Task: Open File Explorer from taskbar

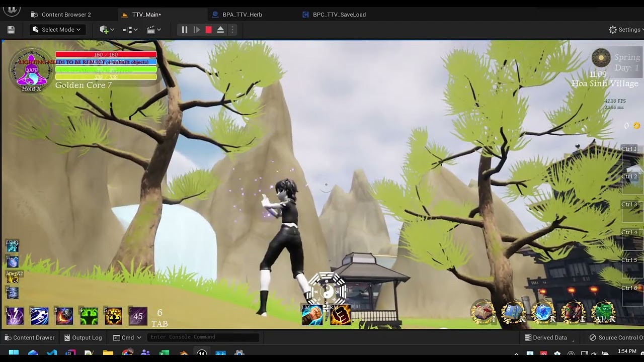Action: [108, 353]
